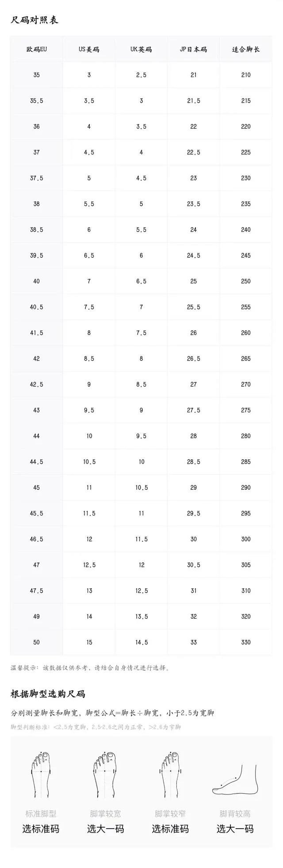The height and width of the screenshot is (868, 283).
Task: Select the 欧码EU column header
Action: pos(37,49)
